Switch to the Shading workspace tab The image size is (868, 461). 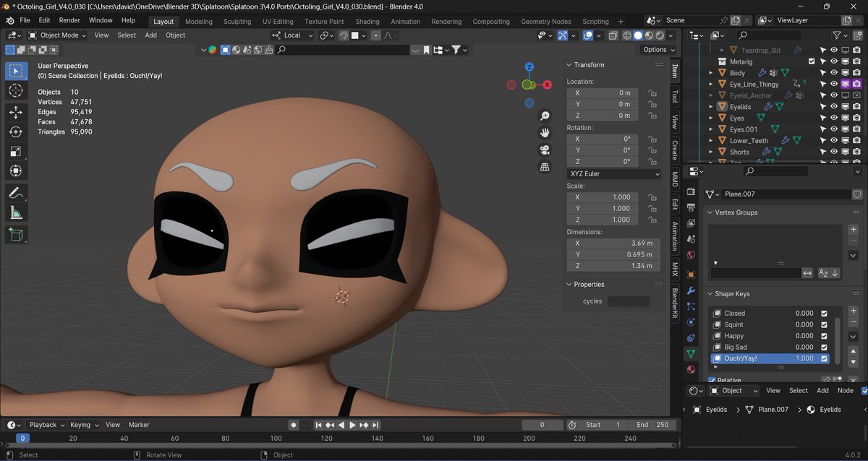[367, 22]
